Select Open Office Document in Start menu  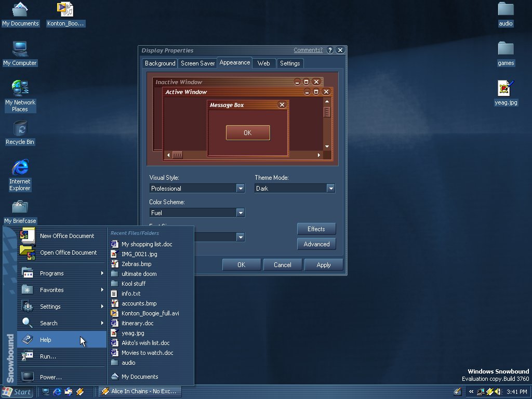62,252
